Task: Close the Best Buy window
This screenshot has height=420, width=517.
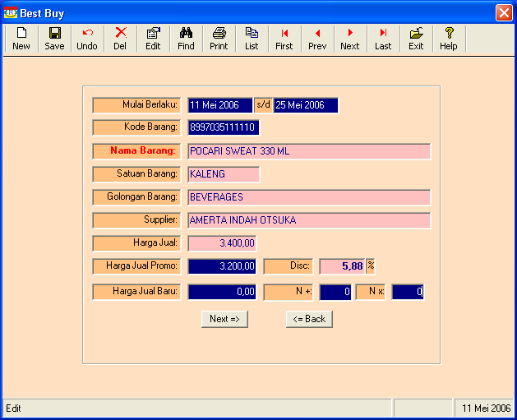Action: point(504,13)
